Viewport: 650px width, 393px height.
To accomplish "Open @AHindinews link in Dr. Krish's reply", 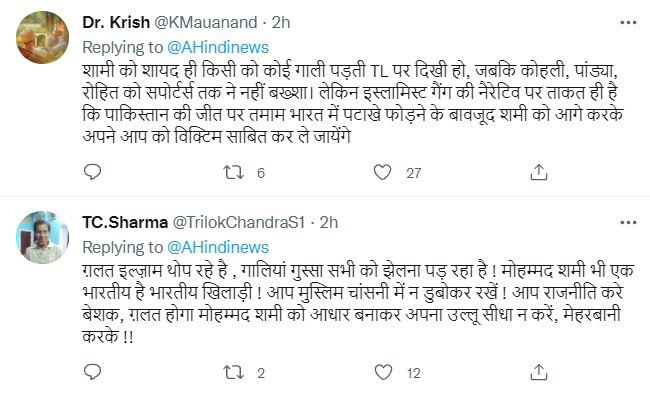I will tap(218, 47).
